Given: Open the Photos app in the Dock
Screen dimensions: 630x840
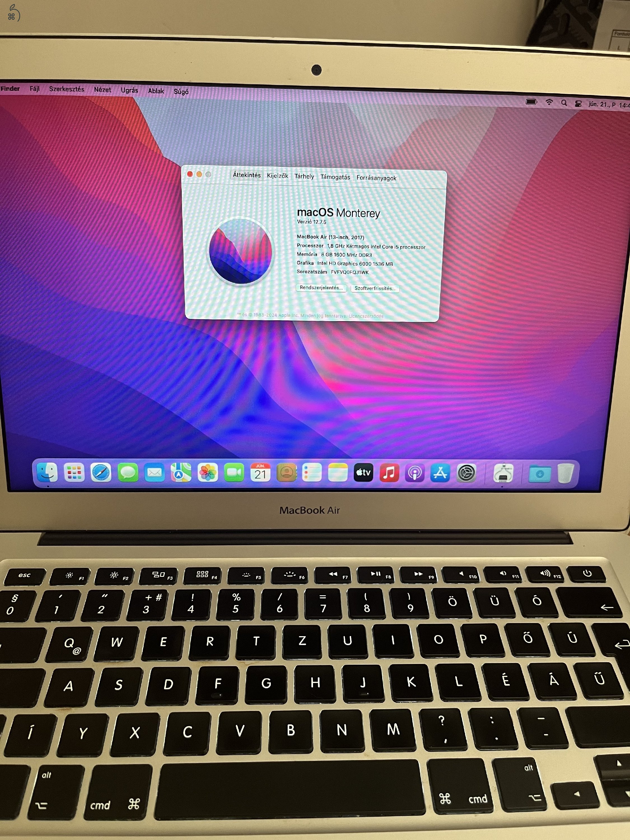Looking at the screenshot, I should coord(208,473).
